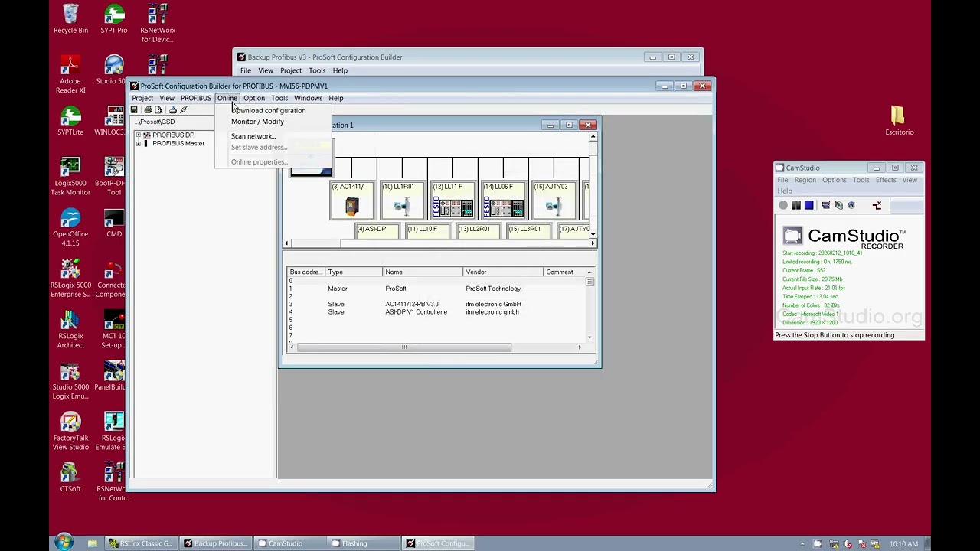
Task: Open the Windows menu in ProSoft builder
Action: (x=308, y=98)
